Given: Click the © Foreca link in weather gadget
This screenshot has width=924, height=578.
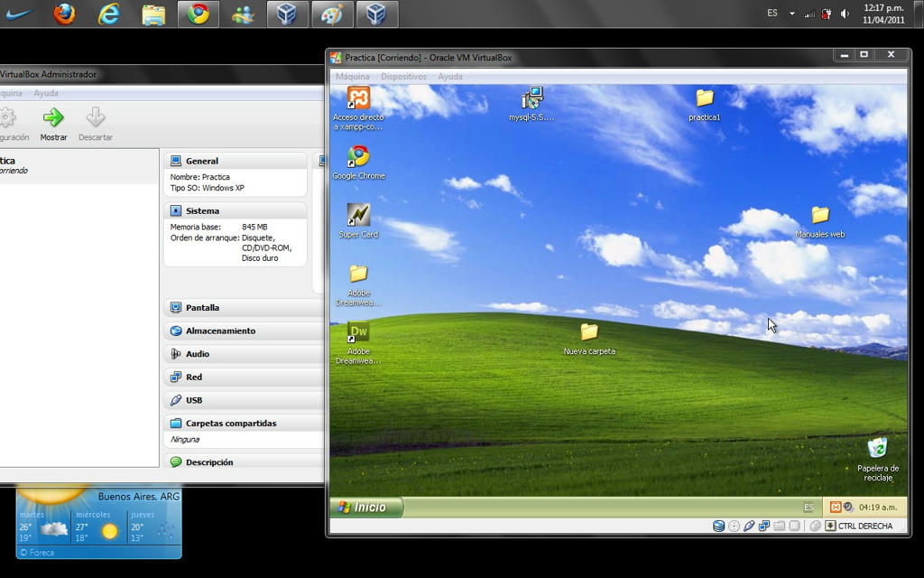Looking at the screenshot, I should pyautogui.click(x=36, y=553).
